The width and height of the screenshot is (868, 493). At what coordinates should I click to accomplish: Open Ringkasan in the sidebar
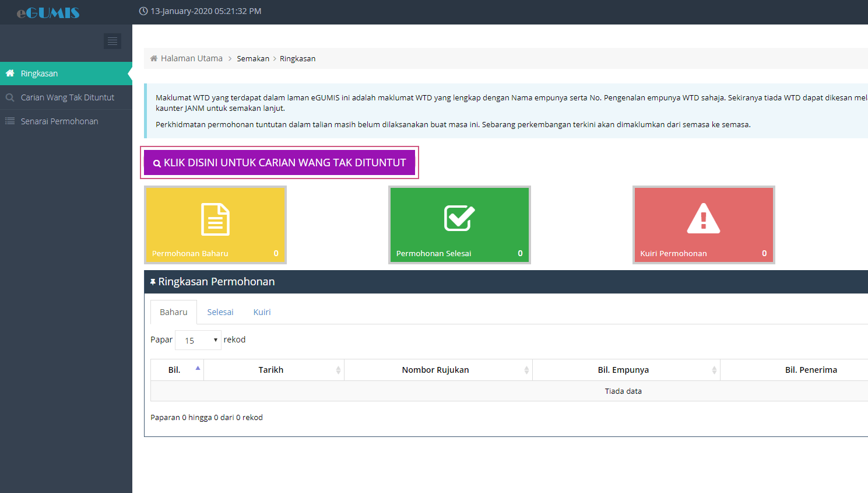(x=66, y=74)
